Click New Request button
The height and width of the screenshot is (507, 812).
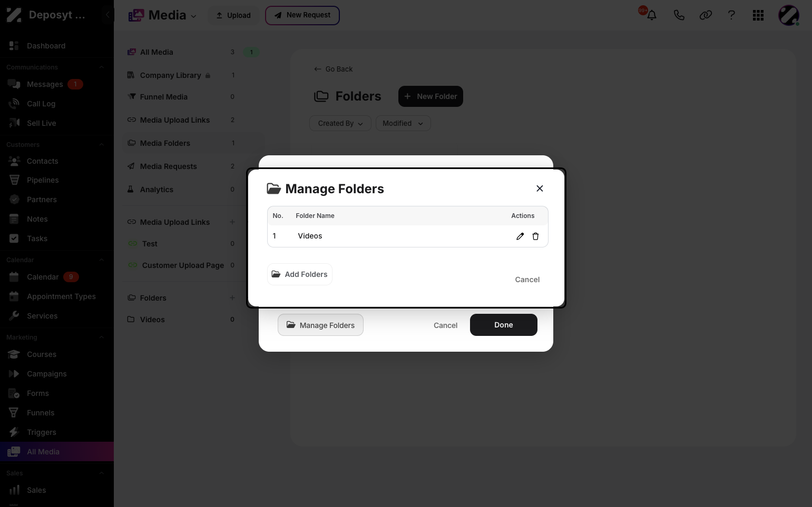click(302, 15)
